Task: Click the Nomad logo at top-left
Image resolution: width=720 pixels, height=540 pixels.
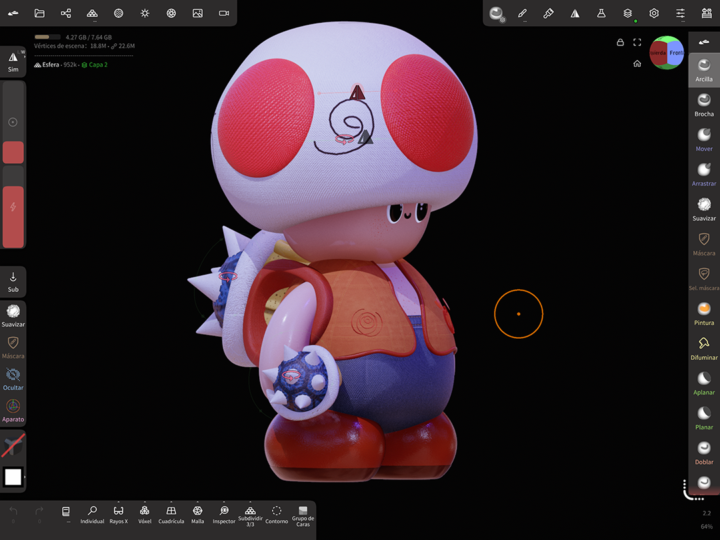Action: [13, 13]
